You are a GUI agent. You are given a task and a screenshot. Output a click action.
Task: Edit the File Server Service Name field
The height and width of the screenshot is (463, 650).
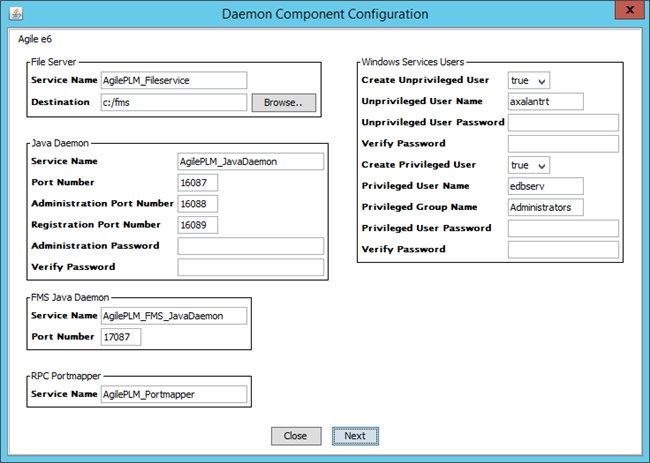click(174, 80)
